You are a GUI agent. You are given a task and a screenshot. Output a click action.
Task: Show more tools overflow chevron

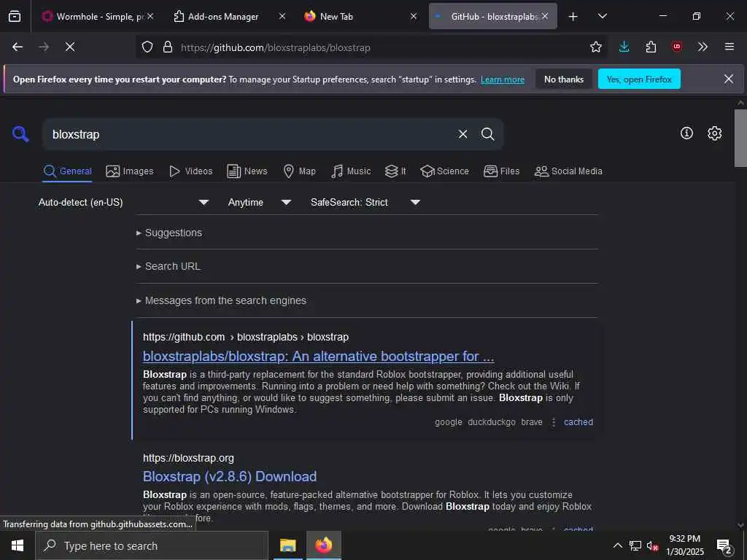[x=703, y=47]
